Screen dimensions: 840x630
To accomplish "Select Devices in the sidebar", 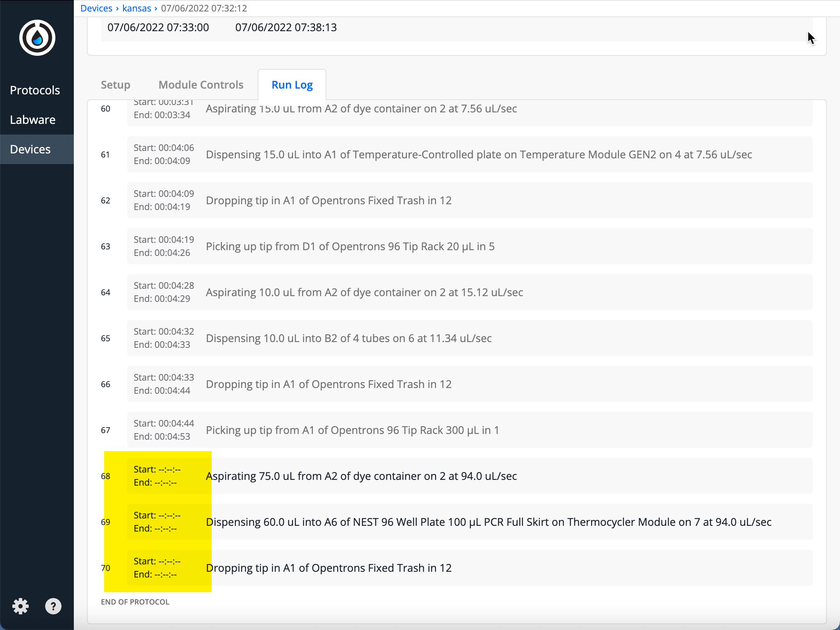I will click(x=31, y=149).
